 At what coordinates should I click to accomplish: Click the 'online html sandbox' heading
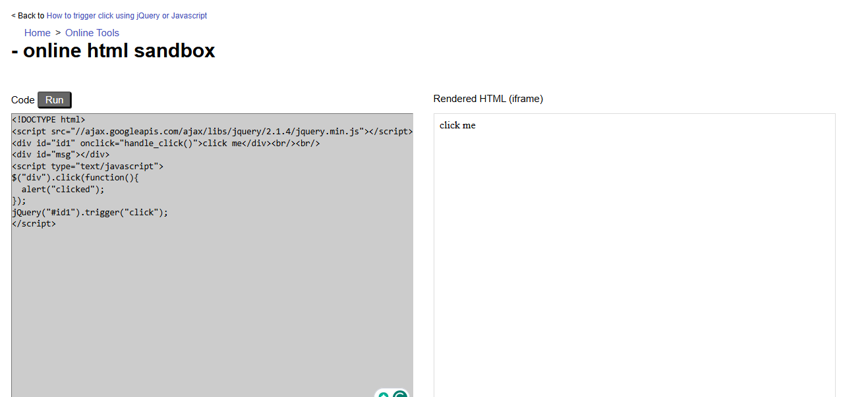tap(113, 51)
